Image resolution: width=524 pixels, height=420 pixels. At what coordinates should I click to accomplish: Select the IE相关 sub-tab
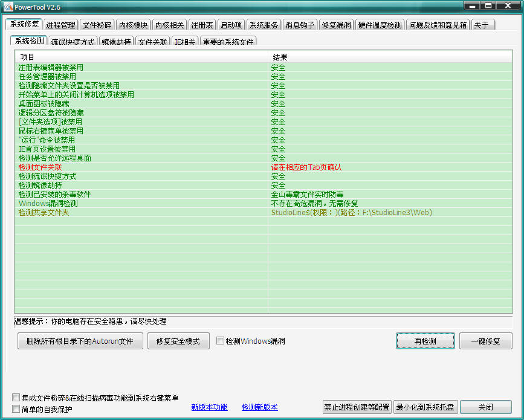pyautogui.click(x=185, y=41)
